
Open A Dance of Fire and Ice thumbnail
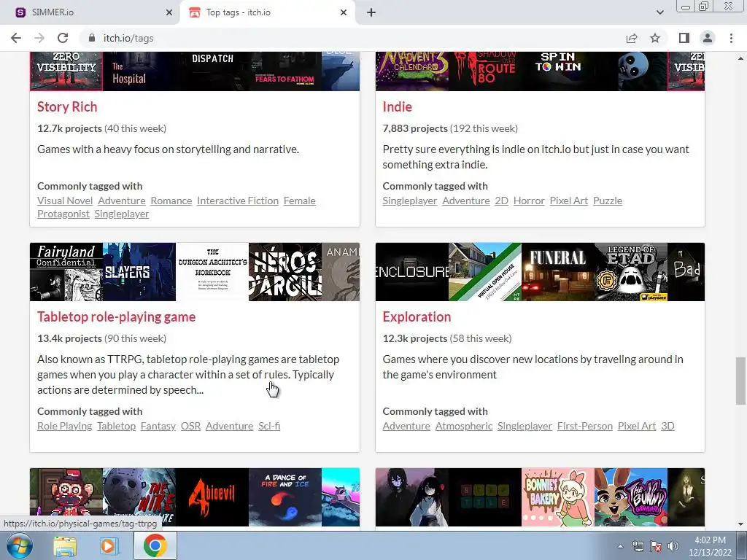pos(285,497)
